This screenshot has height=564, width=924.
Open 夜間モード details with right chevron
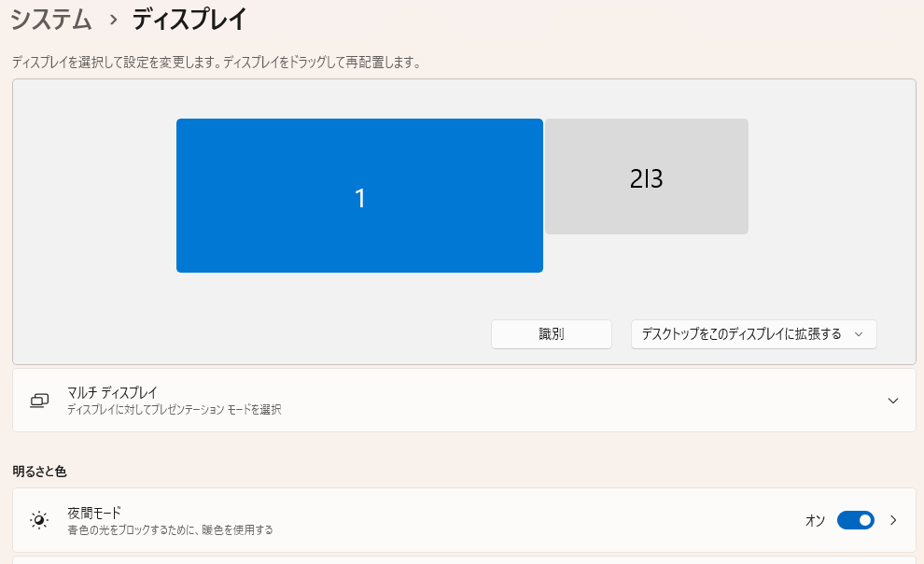[x=893, y=520]
